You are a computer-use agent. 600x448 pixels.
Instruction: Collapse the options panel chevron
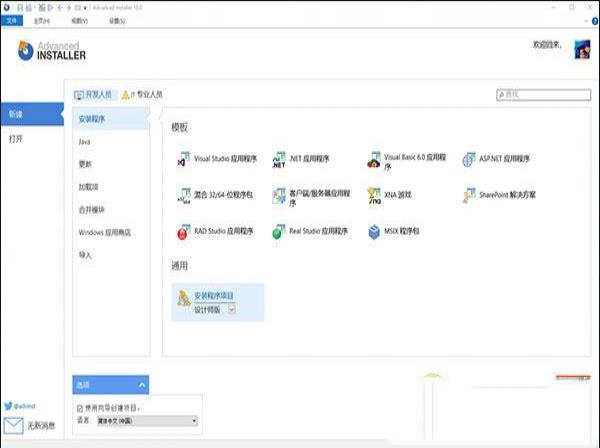tap(142, 385)
